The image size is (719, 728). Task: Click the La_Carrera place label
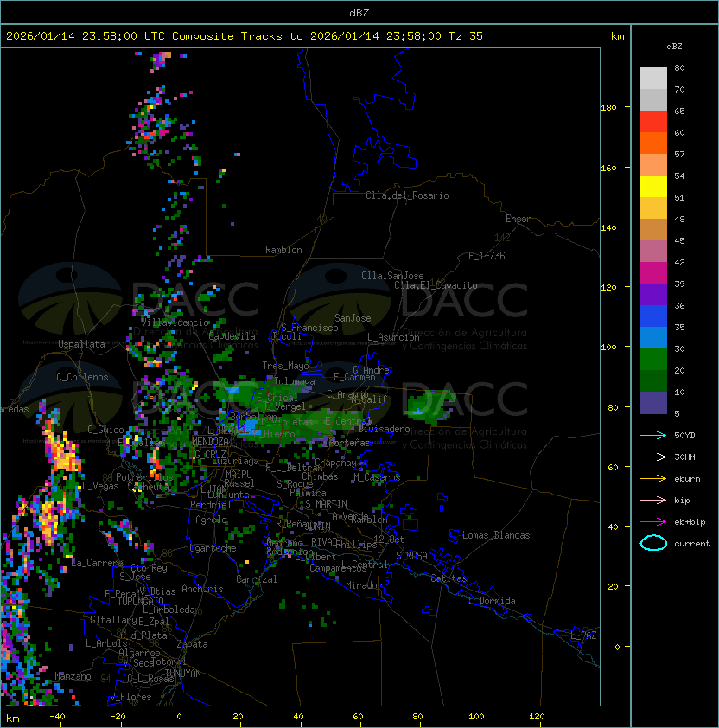(x=98, y=563)
